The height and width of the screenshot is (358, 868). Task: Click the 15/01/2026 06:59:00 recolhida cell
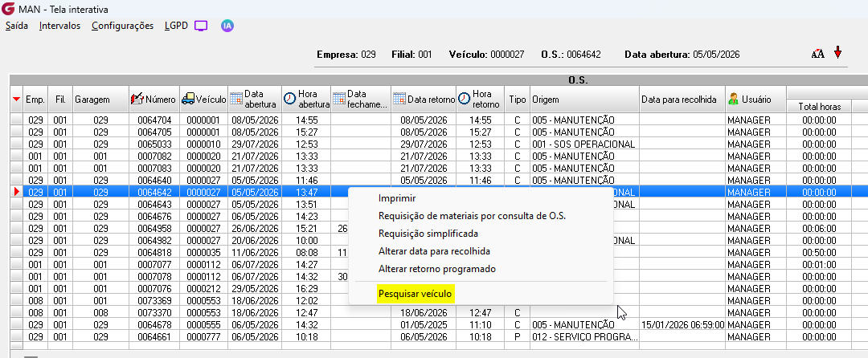(682, 325)
